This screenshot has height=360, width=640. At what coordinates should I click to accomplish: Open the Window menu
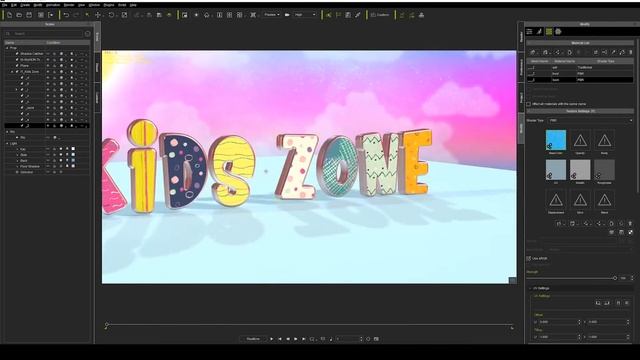(94, 5)
